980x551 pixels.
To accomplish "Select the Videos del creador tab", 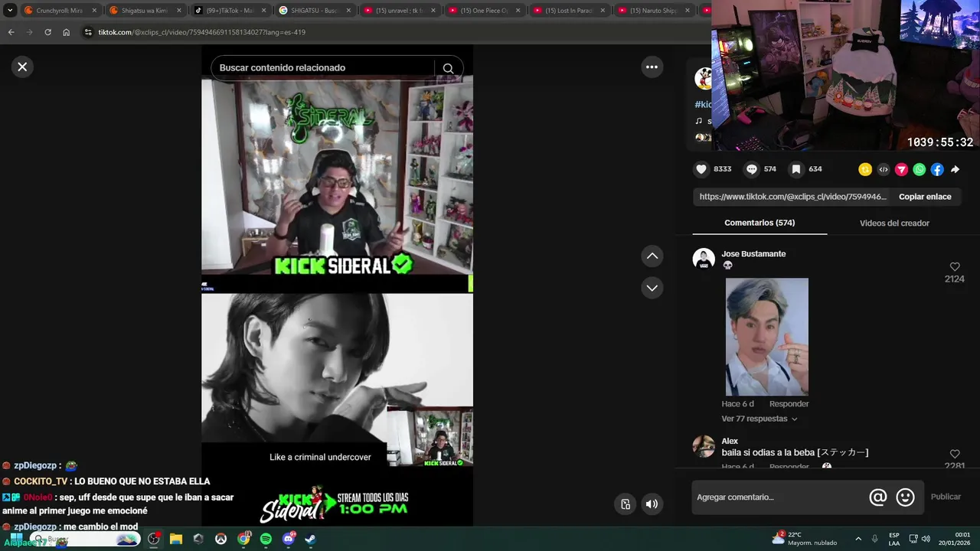I will click(894, 223).
